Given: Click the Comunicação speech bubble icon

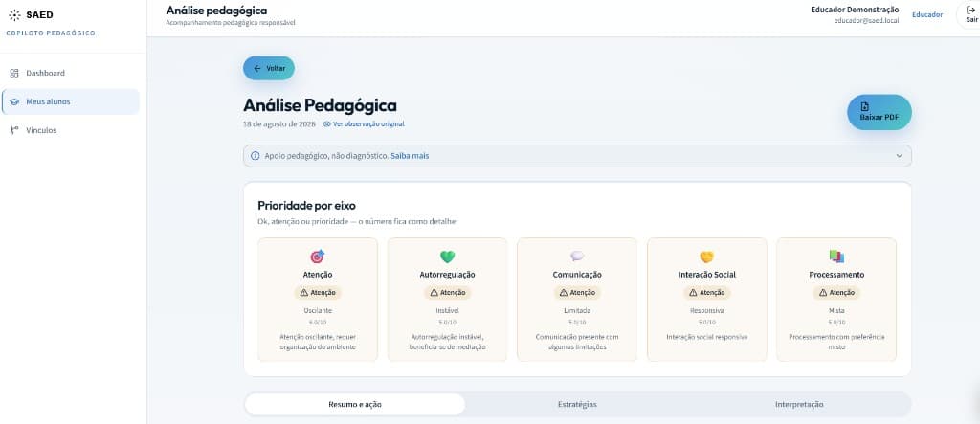Looking at the screenshot, I should click(x=577, y=257).
